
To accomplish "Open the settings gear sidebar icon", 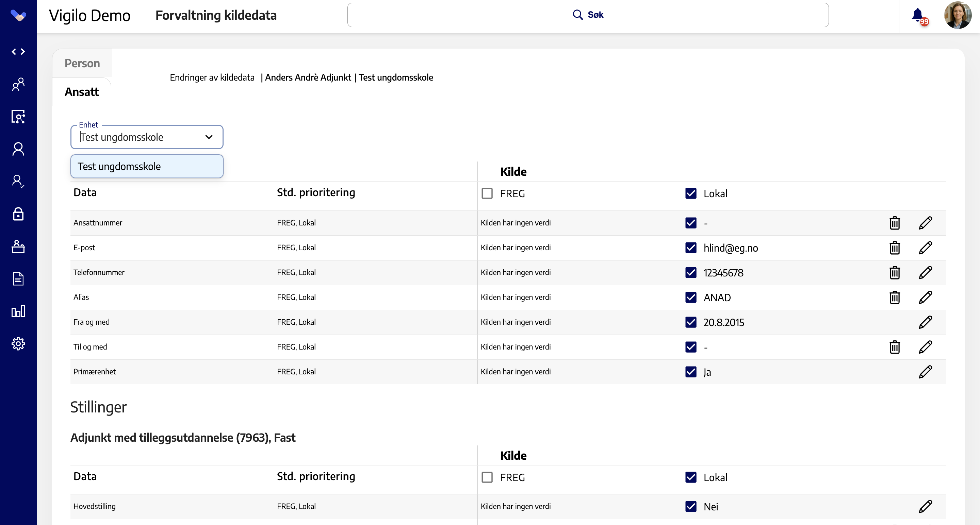I will pyautogui.click(x=18, y=344).
